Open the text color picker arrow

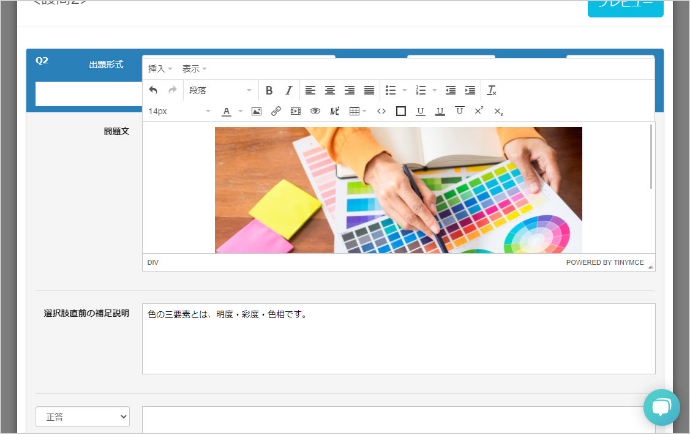(240, 111)
